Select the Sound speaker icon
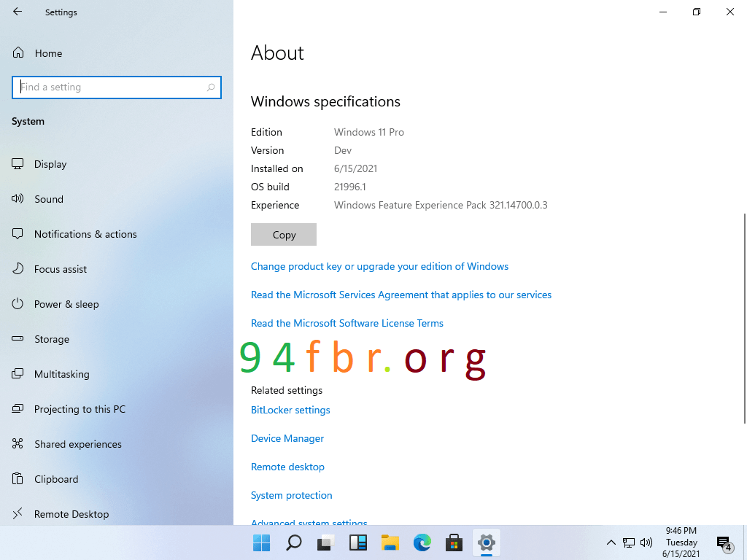Image resolution: width=747 pixels, height=560 pixels. pyautogui.click(x=18, y=198)
